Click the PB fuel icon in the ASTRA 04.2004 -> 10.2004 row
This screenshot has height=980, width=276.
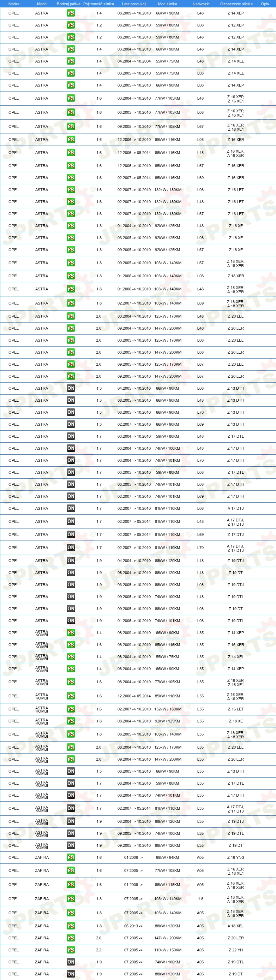[71, 61]
